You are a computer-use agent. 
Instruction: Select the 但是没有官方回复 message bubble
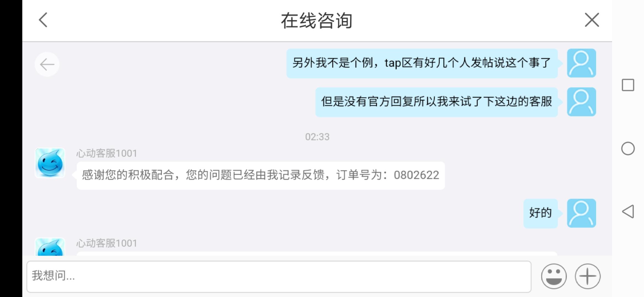click(436, 102)
